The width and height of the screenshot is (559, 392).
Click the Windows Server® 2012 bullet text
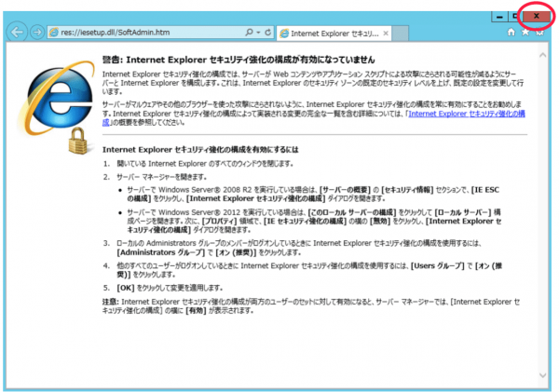314,221
